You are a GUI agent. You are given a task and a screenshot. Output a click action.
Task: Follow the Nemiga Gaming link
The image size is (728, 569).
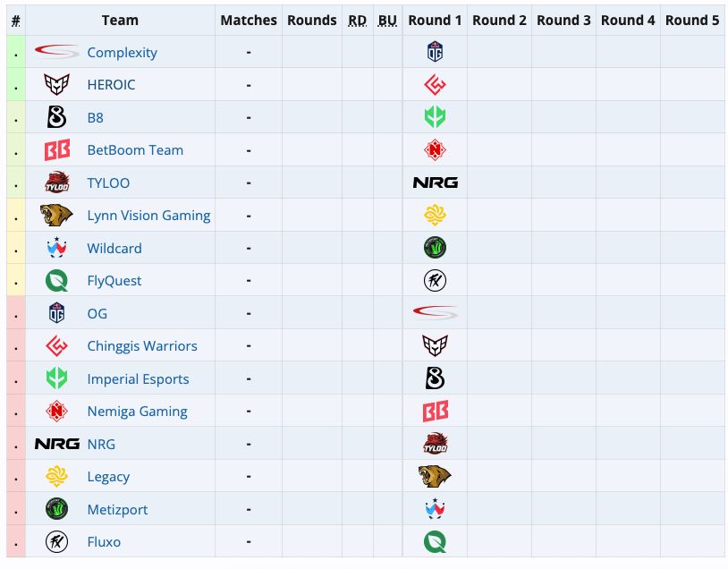(137, 412)
